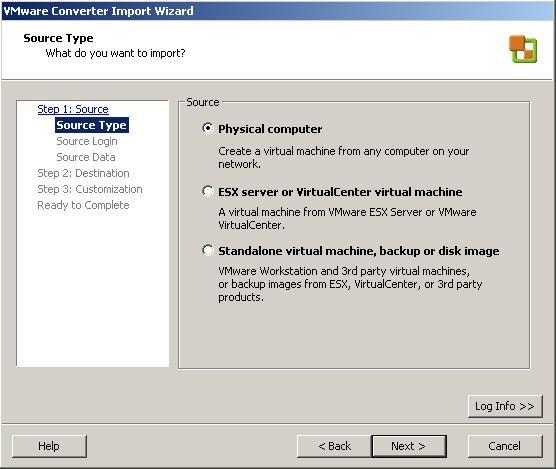Screen dimensions: 556x469
Task: Click the Physical computer label text
Action: (270, 129)
